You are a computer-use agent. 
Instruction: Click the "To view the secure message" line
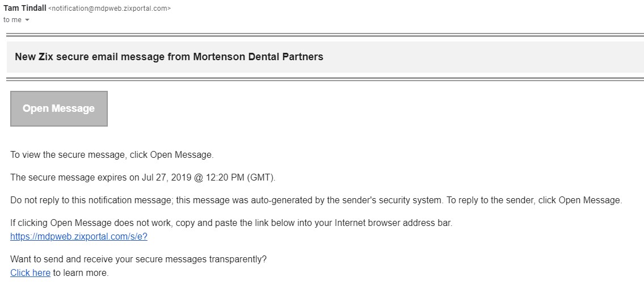coord(112,154)
